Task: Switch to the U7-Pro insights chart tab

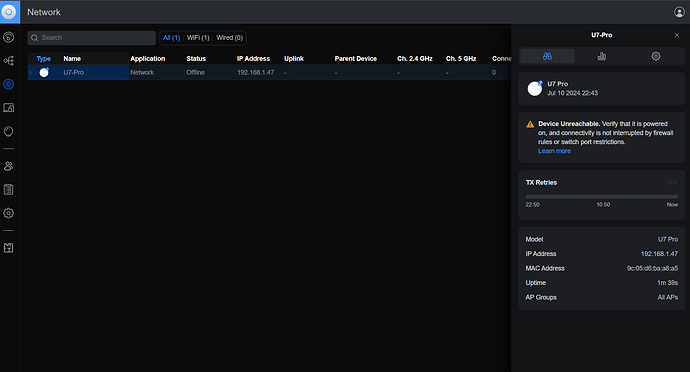Action: [x=602, y=56]
